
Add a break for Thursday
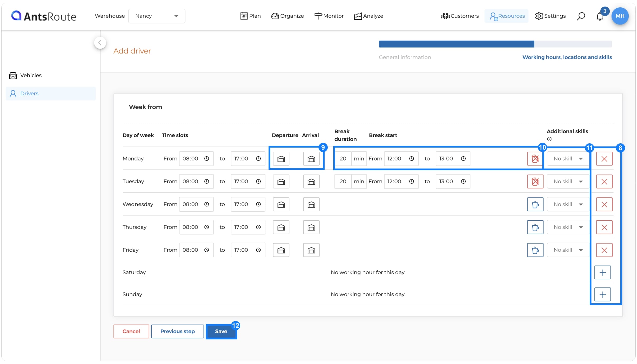(535, 227)
